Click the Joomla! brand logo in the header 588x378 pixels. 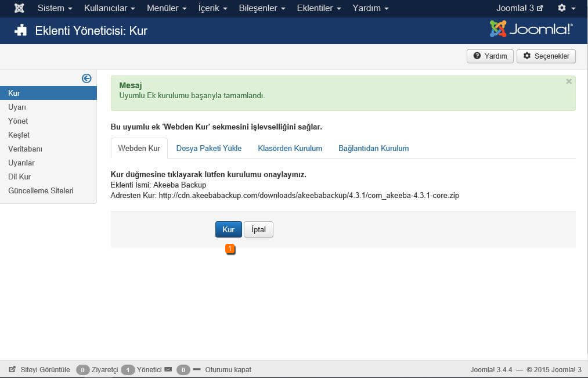(531, 29)
